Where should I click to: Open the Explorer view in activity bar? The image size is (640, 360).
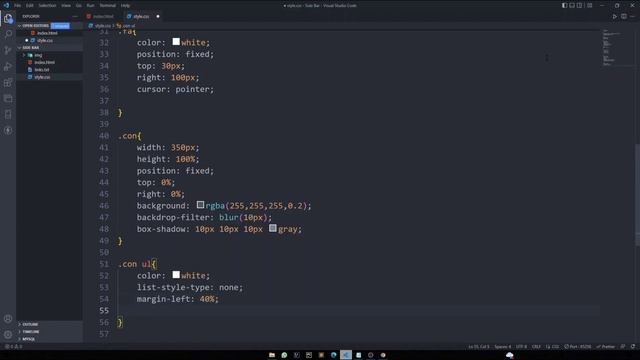8,18
